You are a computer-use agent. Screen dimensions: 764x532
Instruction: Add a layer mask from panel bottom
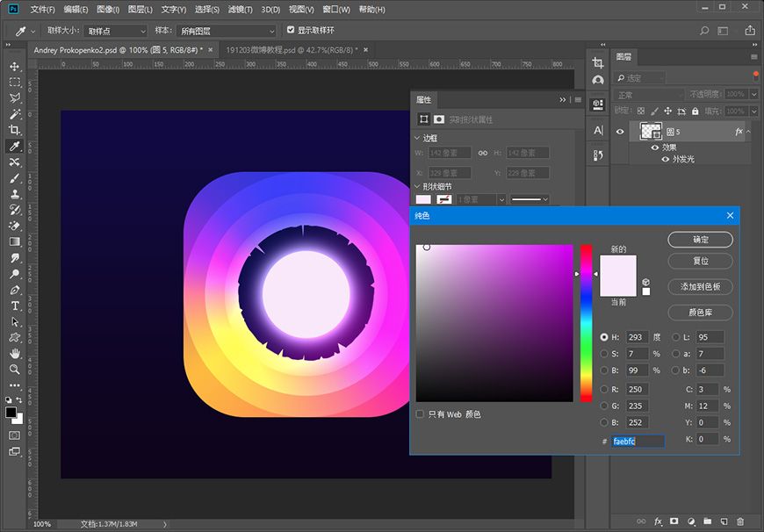(x=674, y=521)
